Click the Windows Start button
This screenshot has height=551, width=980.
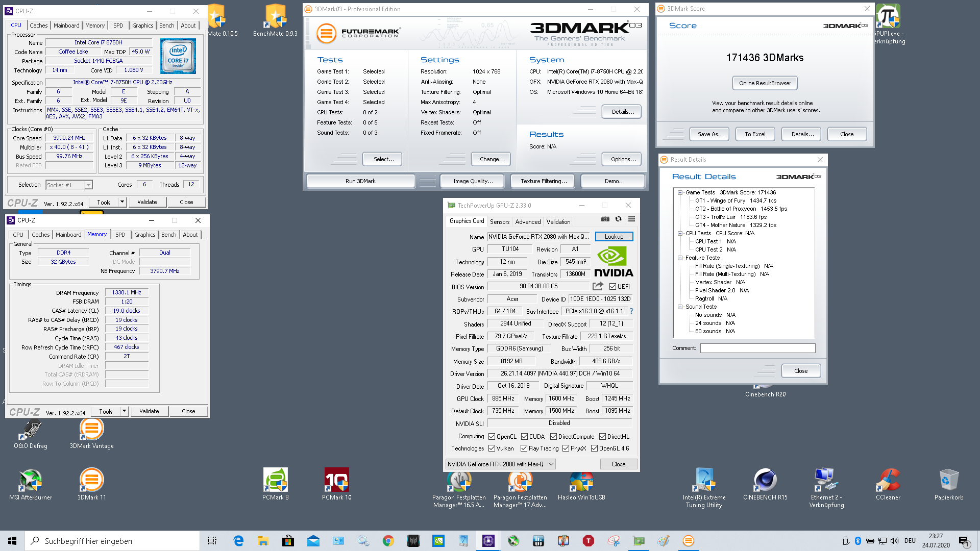(x=12, y=541)
